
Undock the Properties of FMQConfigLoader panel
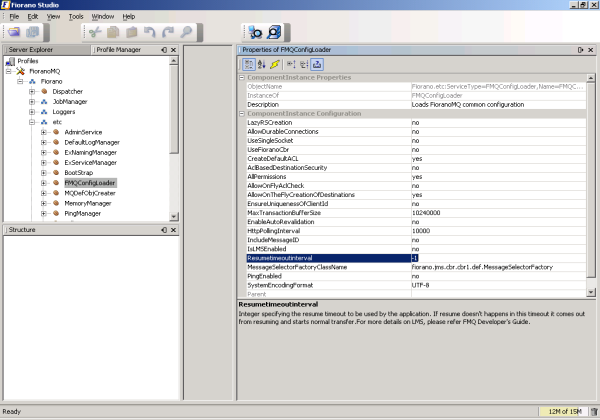coord(580,50)
